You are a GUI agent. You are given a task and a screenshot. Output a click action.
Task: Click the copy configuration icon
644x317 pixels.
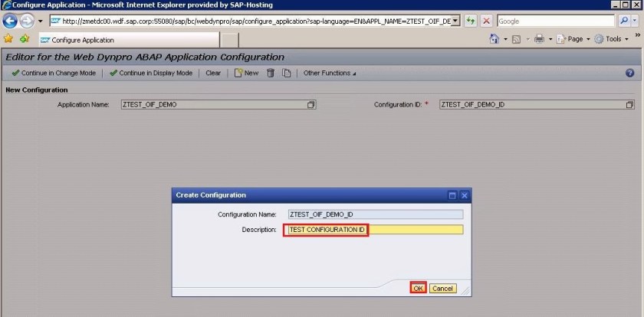coord(286,73)
